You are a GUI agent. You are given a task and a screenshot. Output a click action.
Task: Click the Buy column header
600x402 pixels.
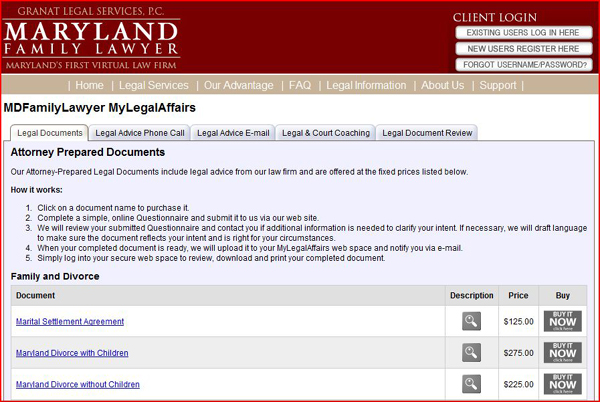click(x=562, y=295)
